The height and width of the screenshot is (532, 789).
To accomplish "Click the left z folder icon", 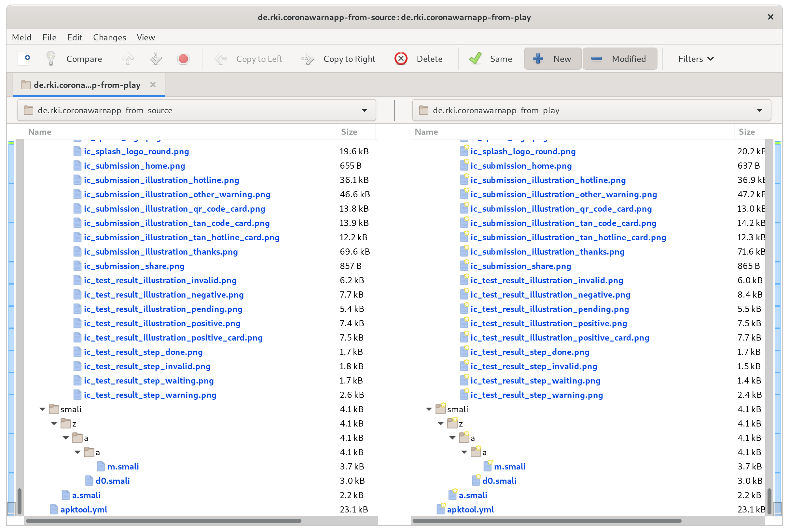I will tap(65, 424).
